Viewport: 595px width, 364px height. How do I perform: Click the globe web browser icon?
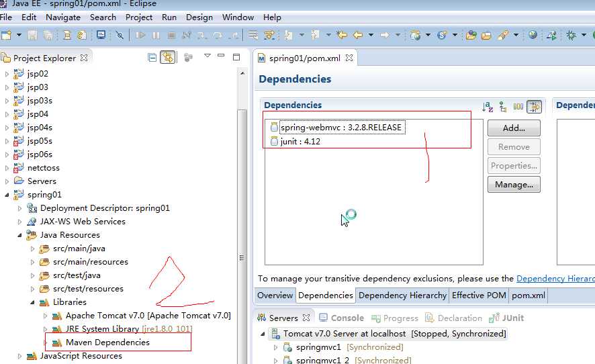[x=533, y=35]
